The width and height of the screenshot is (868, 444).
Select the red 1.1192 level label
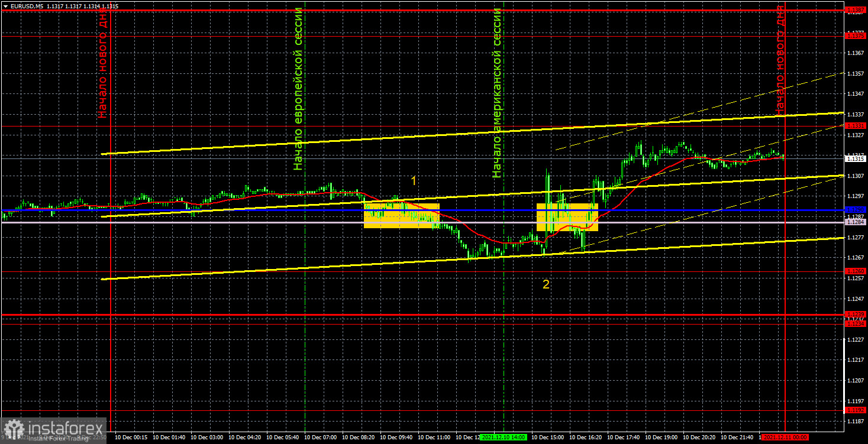pyautogui.click(x=856, y=410)
